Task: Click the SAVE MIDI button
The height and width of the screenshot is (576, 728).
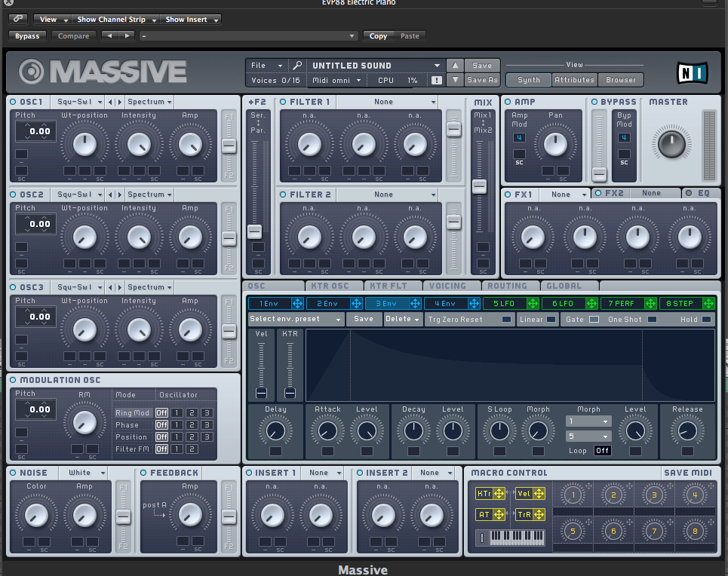Action: point(688,473)
